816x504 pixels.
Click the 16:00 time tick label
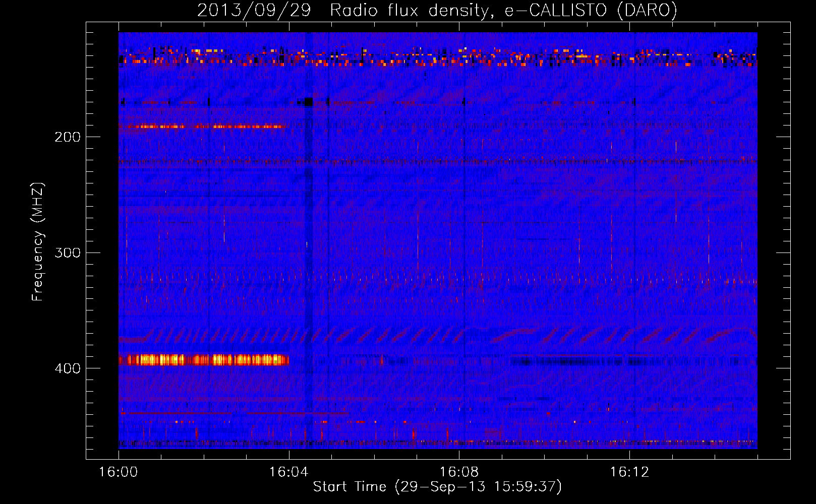coord(119,472)
